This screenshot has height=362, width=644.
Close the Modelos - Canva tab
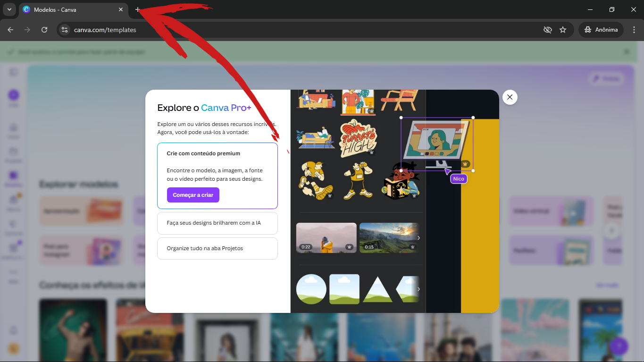121,9
